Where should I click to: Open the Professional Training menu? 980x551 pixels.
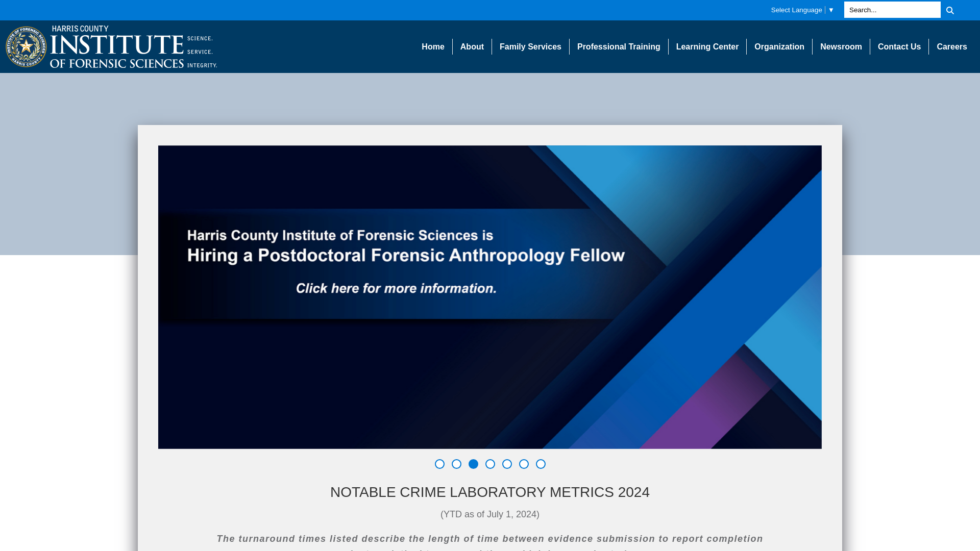[x=619, y=46]
